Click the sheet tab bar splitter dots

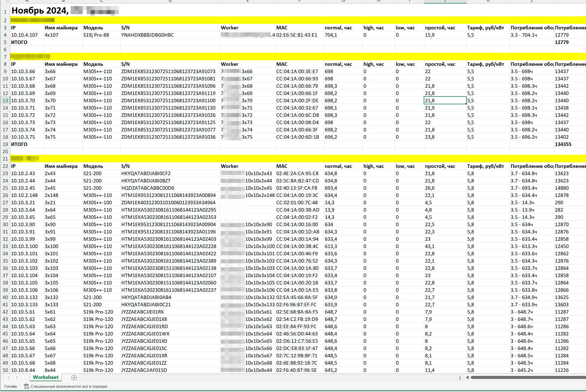tap(460, 378)
